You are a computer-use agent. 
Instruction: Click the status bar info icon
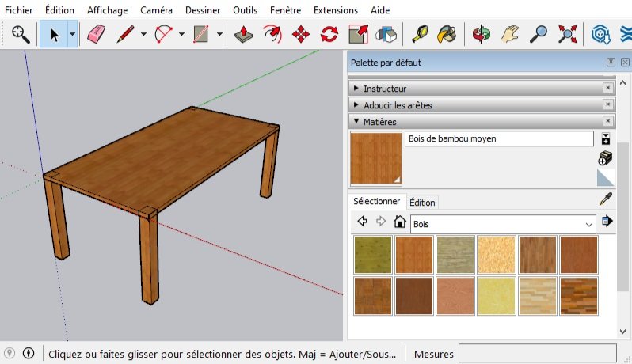click(29, 353)
